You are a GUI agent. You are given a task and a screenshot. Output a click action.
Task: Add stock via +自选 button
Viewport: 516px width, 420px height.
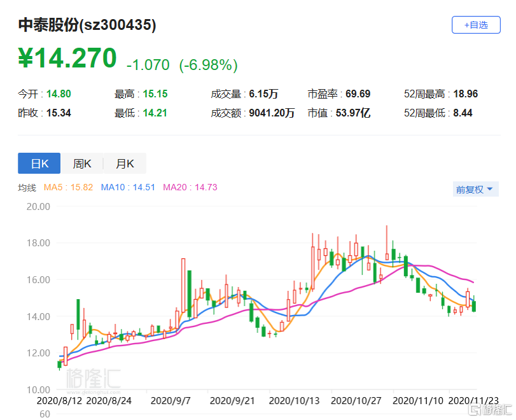(x=476, y=25)
